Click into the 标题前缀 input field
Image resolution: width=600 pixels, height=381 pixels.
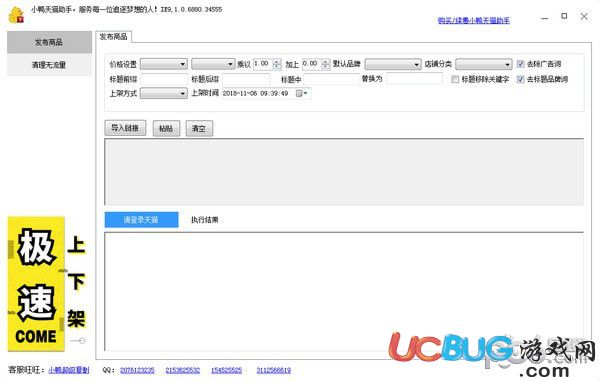click(164, 79)
